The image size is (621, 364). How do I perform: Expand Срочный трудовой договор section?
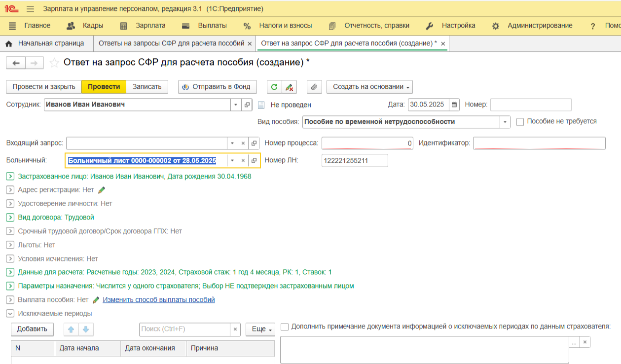(10, 231)
